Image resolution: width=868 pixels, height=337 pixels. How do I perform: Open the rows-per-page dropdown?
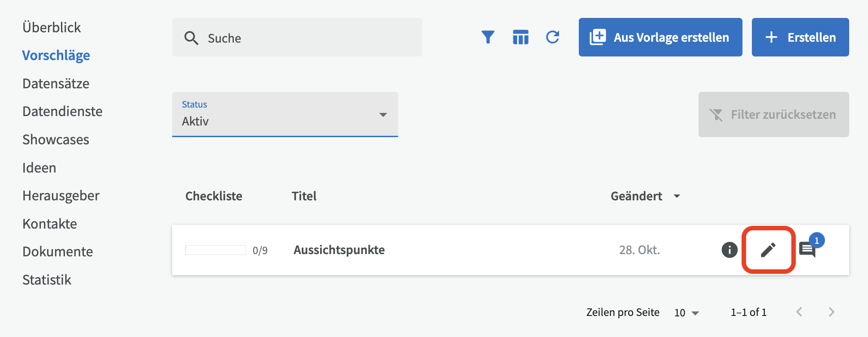coord(686,313)
